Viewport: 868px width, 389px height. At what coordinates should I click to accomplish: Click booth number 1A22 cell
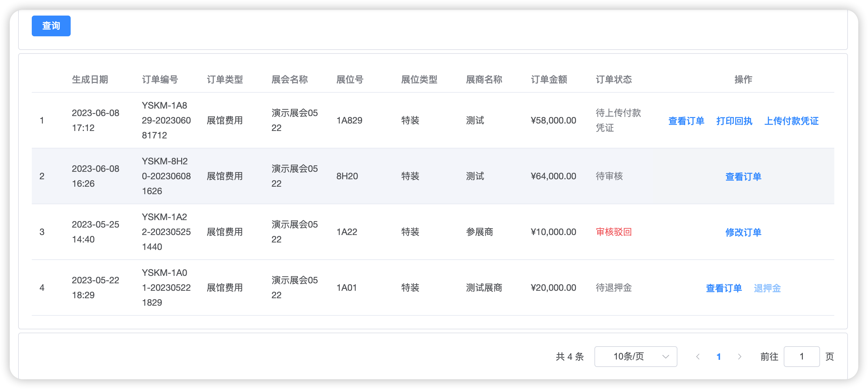[347, 231]
